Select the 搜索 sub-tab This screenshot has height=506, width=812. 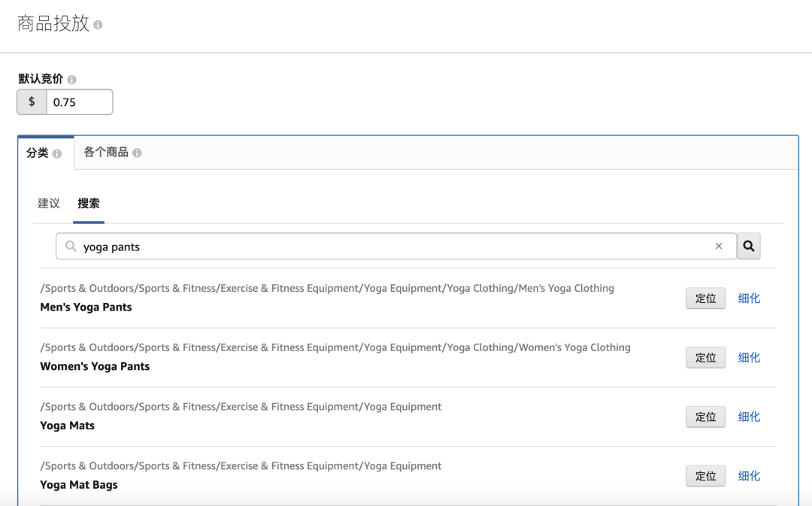point(89,203)
